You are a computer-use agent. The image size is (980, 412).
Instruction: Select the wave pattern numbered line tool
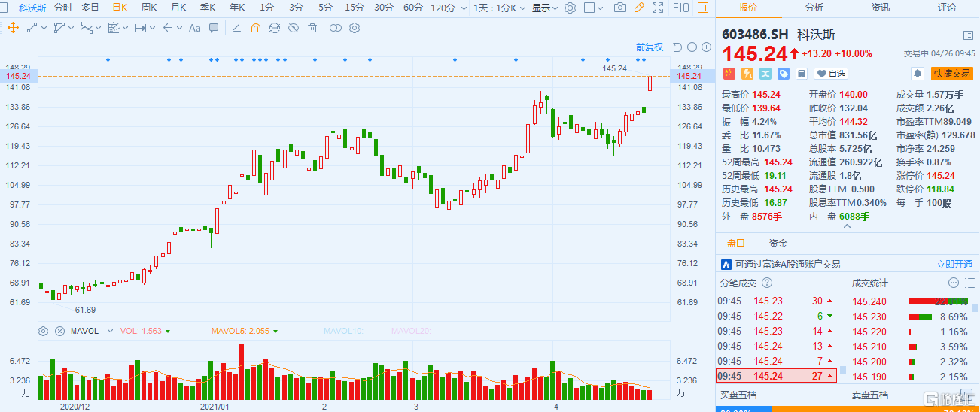pos(87,29)
